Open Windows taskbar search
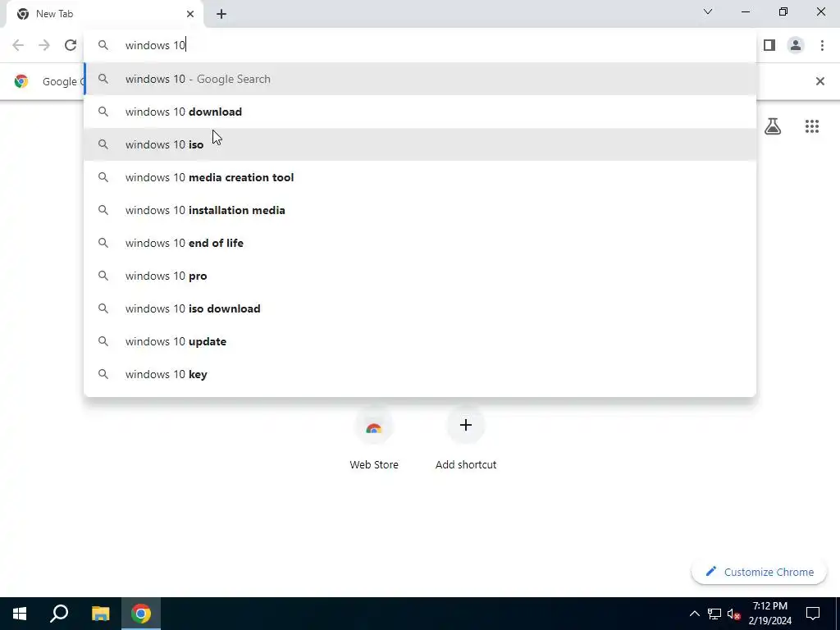The width and height of the screenshot is (840, 630). point(59,614)
